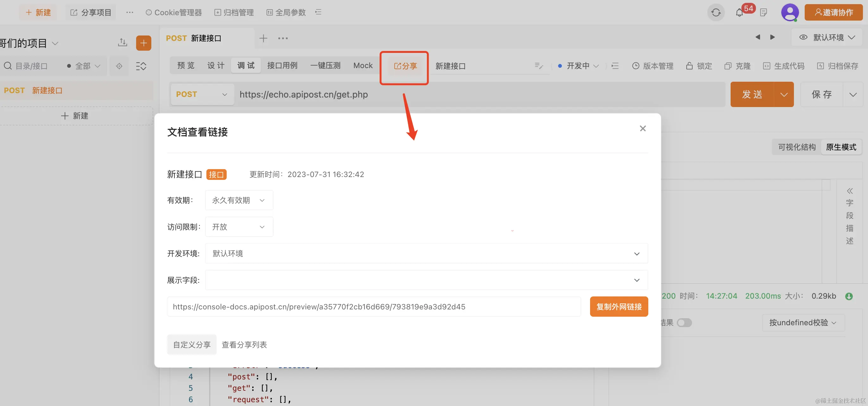This screenshot has width=868, height=406.
Task: Open the 查看分享列表 link
Action: click(x=244, y=345)
